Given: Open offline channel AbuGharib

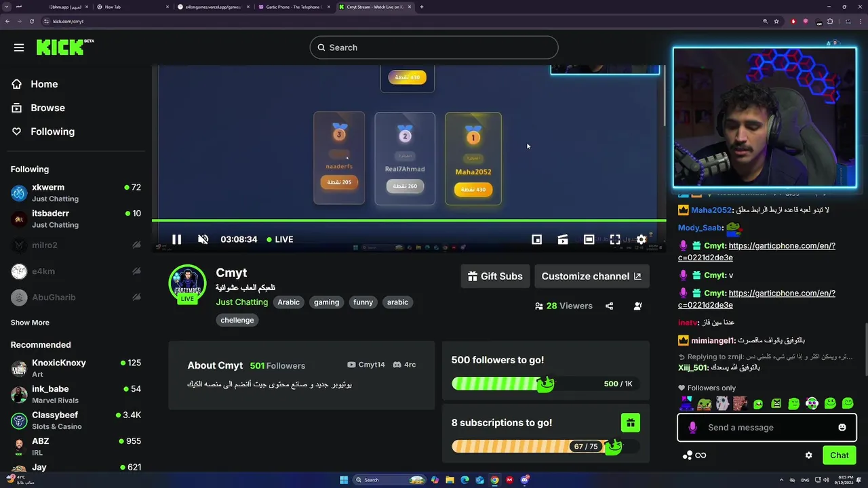Looking at the screenshot, I should [x=76, y=297].
